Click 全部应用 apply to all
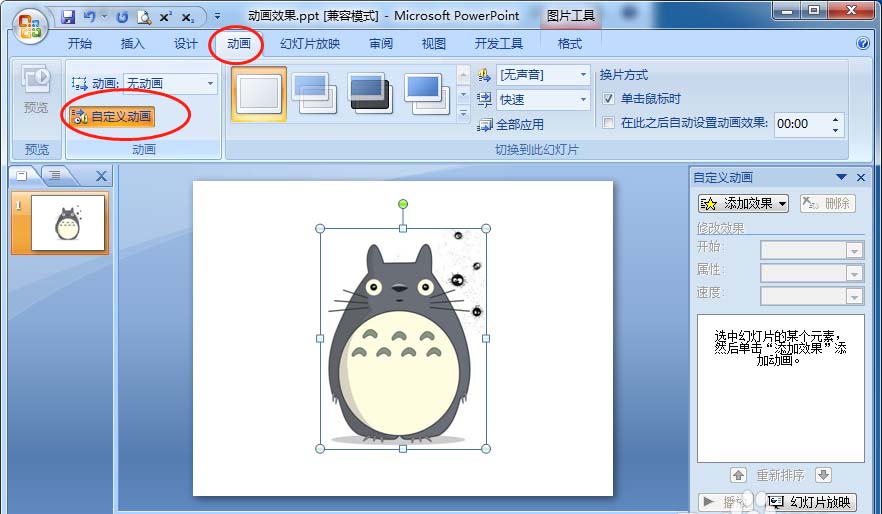Viewport: 882px width, 514px height. pyautogui.click(x=510, y=125)
